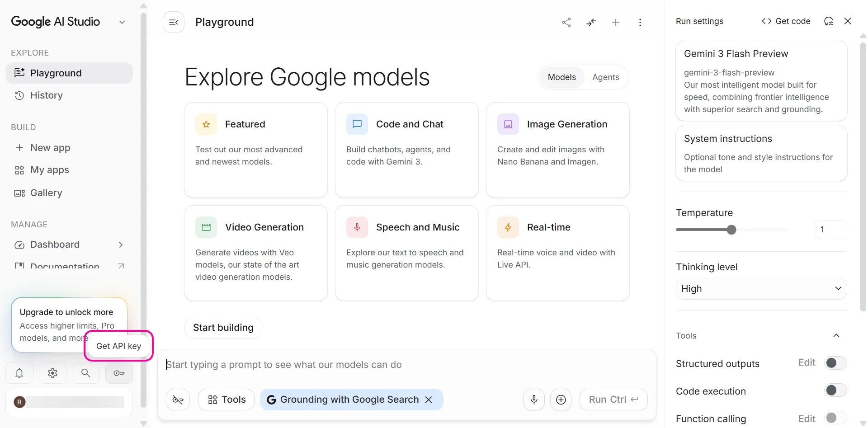The height and width of the screenshot is (428, 868).
Task: Click the Start building button
Action: [223, 328]
